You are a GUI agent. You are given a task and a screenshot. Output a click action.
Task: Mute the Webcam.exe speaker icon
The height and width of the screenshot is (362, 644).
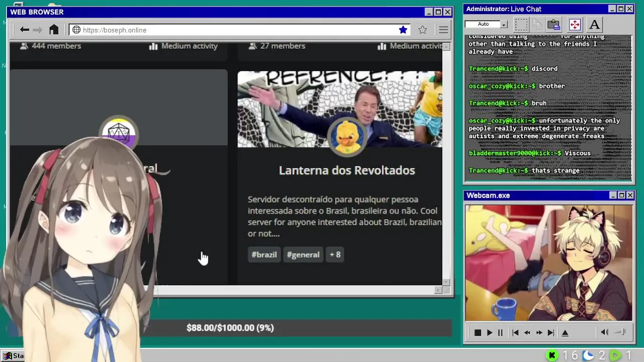(x=604, y=332)
